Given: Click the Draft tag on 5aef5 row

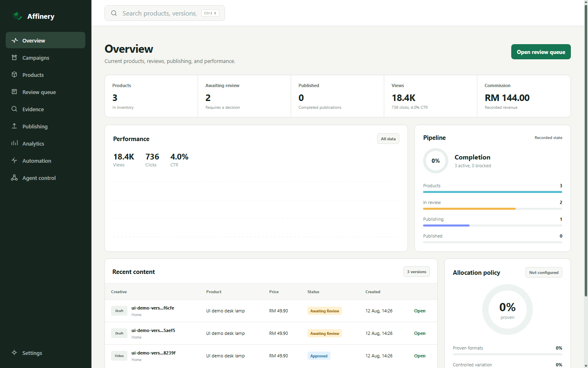Looking at the screenshot, I should click(x=119, y=333).
